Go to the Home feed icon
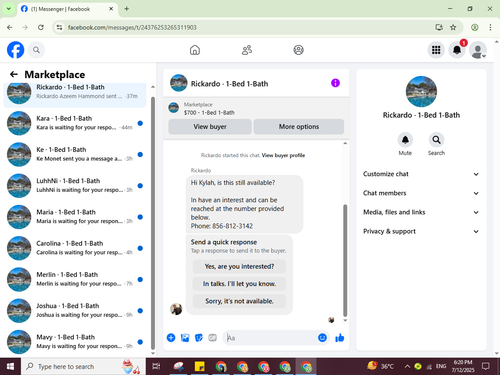Viewport: 500px width, 375px height. coord(195,50)
